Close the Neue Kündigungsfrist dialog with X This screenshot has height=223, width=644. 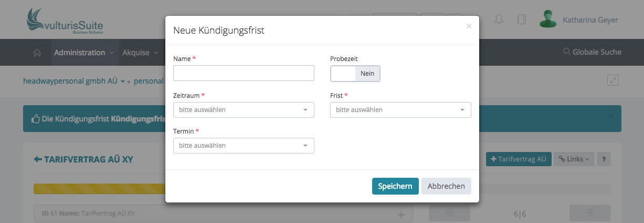[469, 26]
